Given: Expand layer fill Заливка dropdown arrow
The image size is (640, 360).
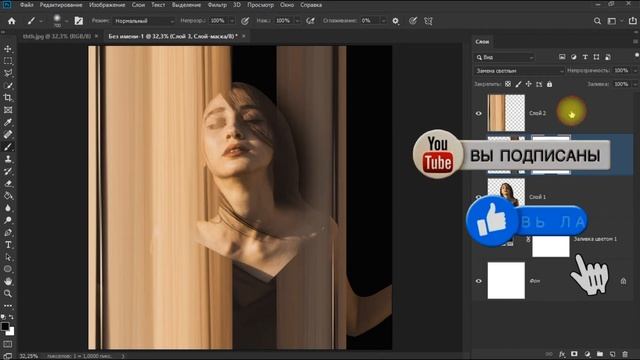Looking at the screenshot, I should coord(635,84).
